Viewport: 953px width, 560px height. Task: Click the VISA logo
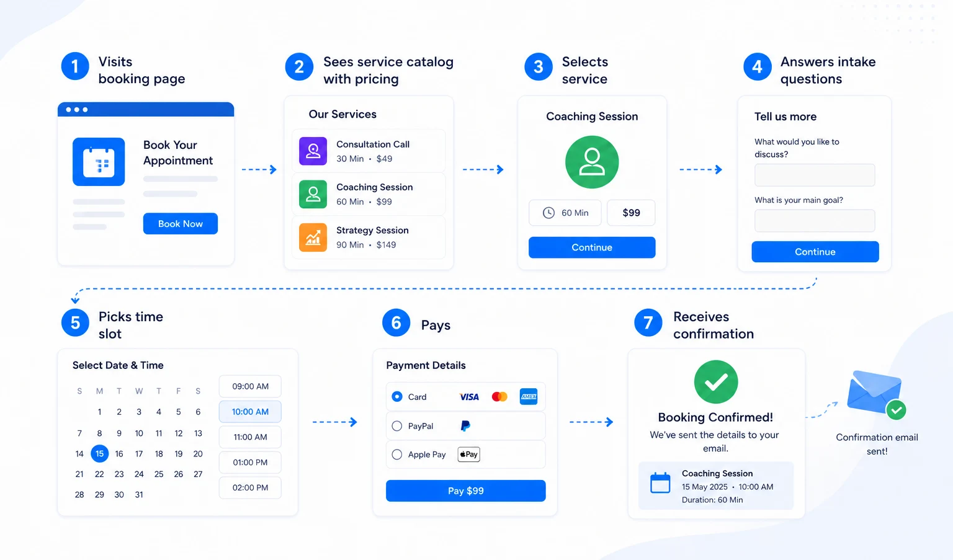pos(469,397)
